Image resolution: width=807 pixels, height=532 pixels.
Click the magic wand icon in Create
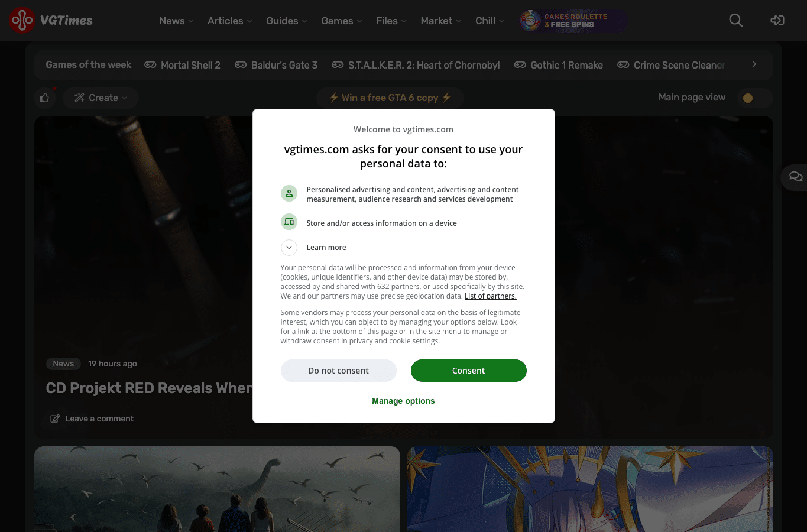click(79, 98)
